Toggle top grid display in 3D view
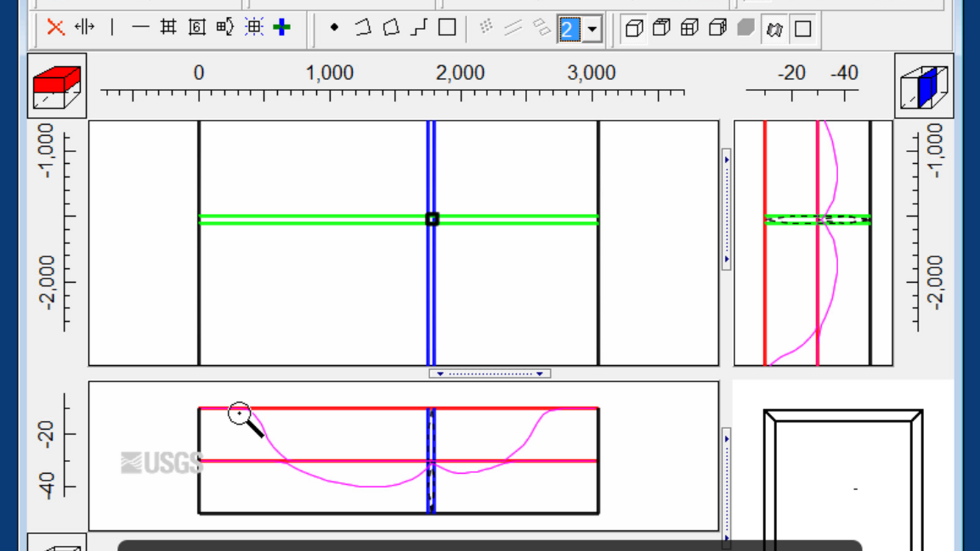The width and height of the screenshot is (980, 551). tap(659, 28)
